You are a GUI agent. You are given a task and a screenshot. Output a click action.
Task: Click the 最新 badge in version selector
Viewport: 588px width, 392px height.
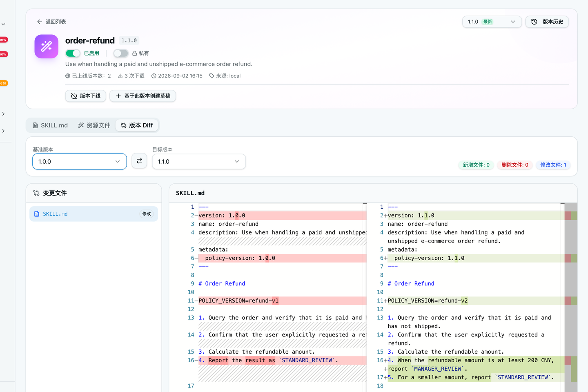click(x=488, y=22)
